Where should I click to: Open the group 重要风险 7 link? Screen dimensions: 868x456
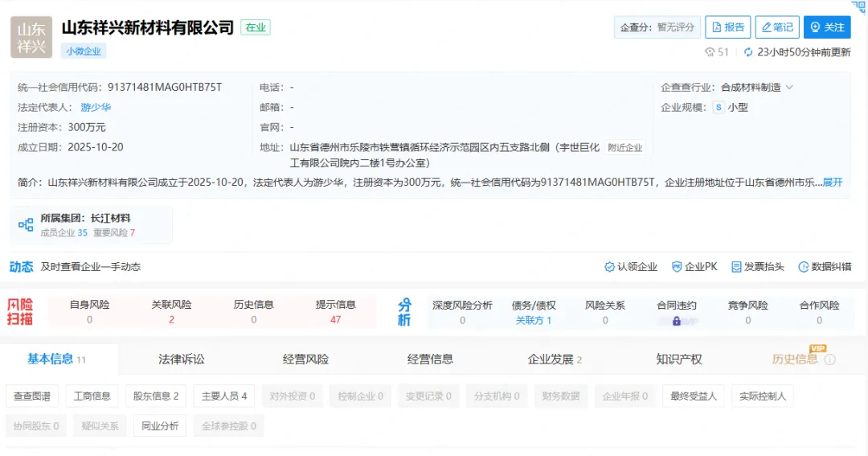[114, 232]
